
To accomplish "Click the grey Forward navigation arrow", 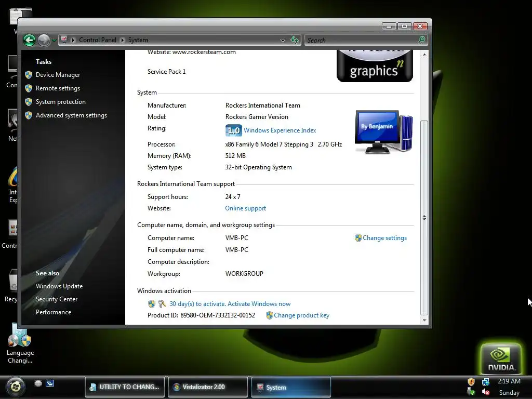I will coord(44,40).
